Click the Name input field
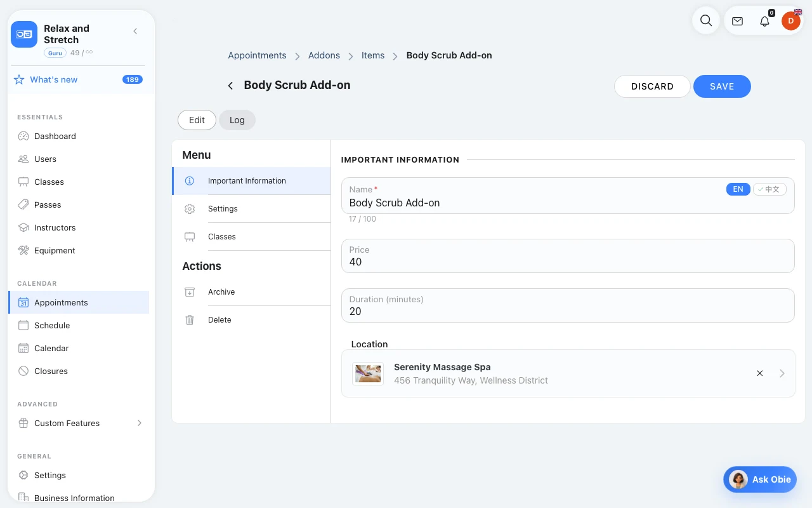The height and width of the screenshot is (508, 812). tap(568, 196)
